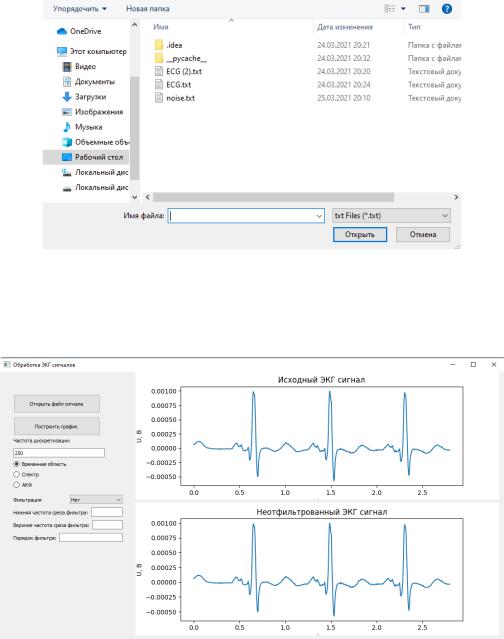
Task: Click the Верхняя частота среза фильтра field
Action: tap(107, 525)
